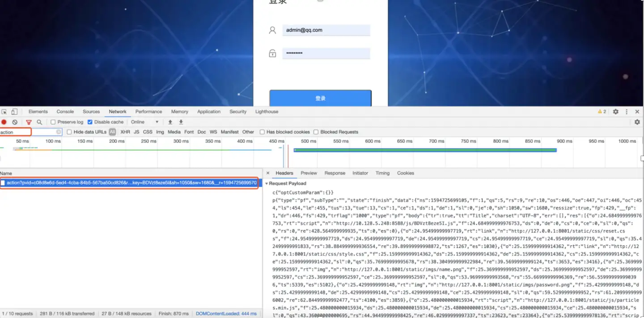The height and width of the screenshot is (318, 644).
Task: Enable the Preserve log checkbox
Action: pyautogui.click(x=53, y=122)
